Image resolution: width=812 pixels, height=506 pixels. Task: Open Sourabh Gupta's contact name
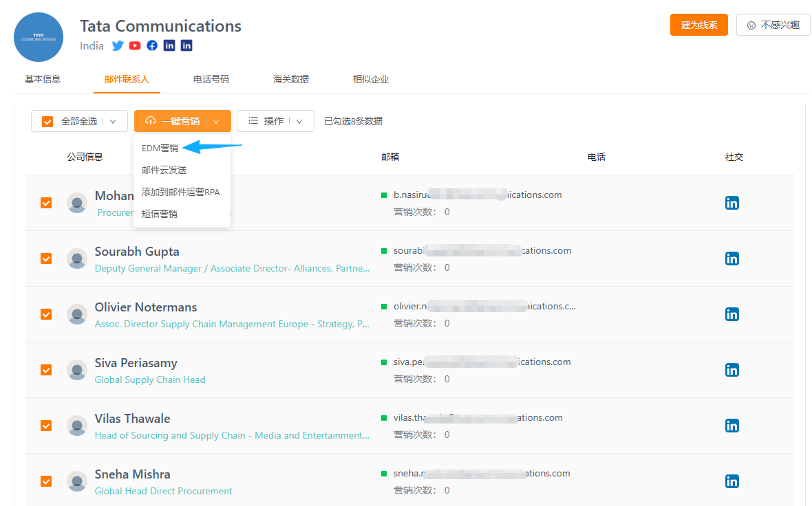click(x=137, y=252)
